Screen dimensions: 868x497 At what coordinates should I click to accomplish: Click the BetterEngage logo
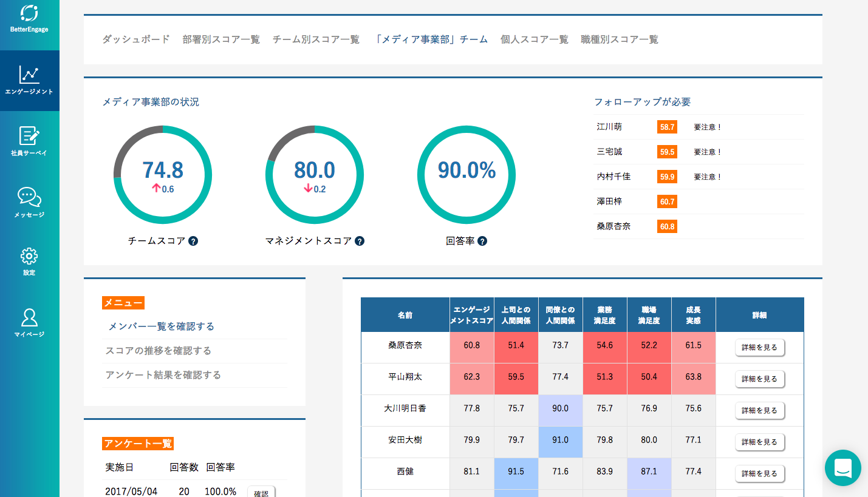pos(30,18)
